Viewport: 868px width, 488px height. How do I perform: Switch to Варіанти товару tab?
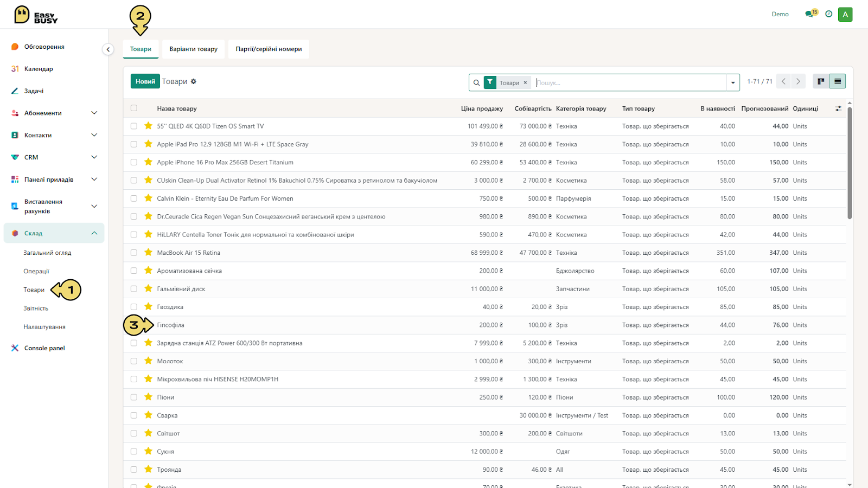tap(193, 49)
